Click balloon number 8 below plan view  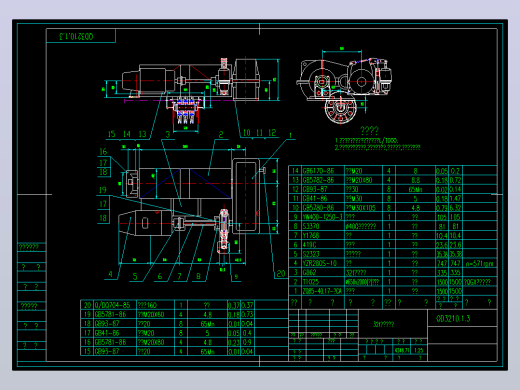click(x=198, y=276)
